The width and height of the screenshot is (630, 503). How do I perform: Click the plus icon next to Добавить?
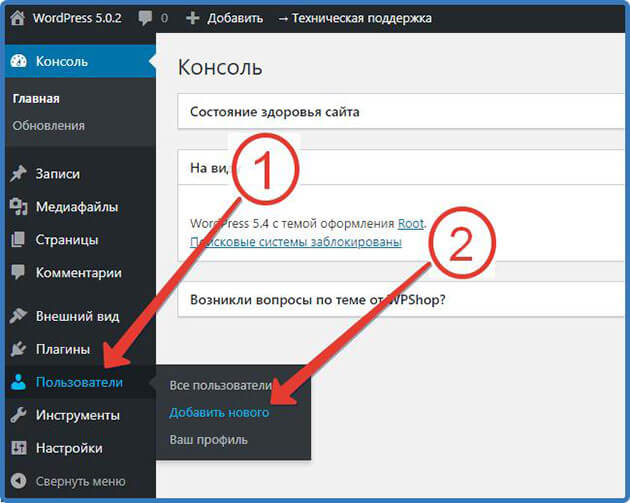193,18
